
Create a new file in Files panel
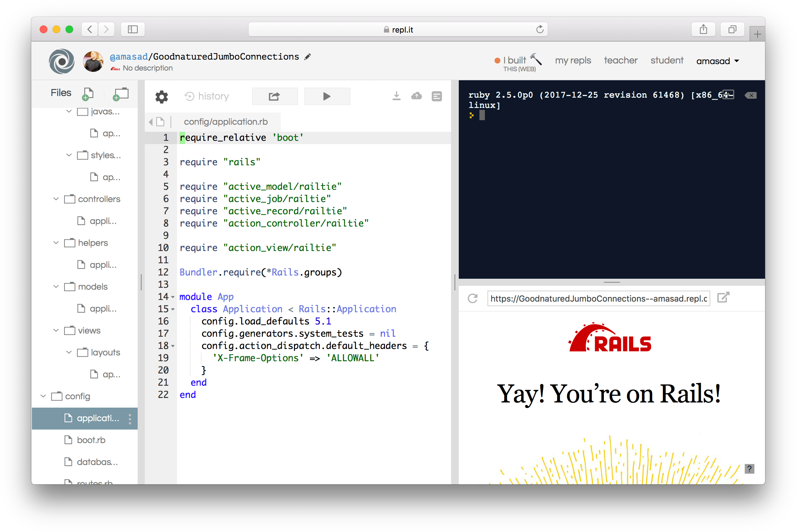click(88, 93)
